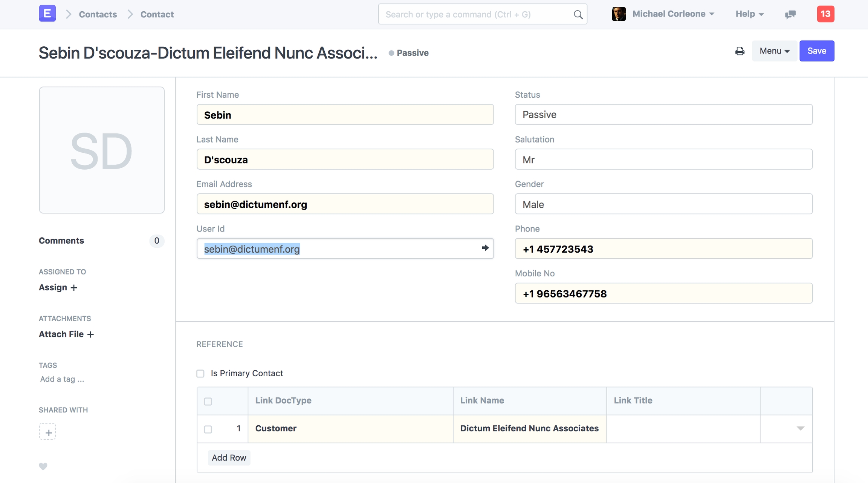Click the SD avatar image placeholder
Screen dimensions: 868x483
(102, 150)
